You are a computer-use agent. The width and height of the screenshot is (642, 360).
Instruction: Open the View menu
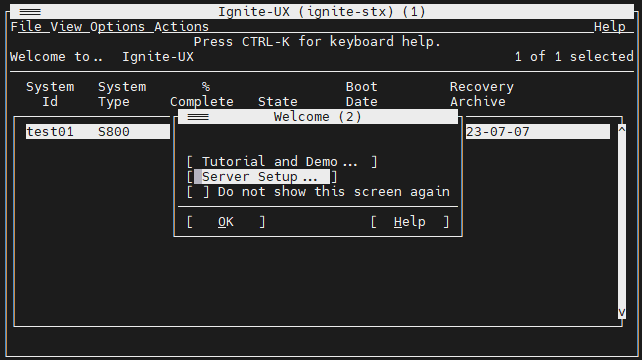(x=66, y=27)
